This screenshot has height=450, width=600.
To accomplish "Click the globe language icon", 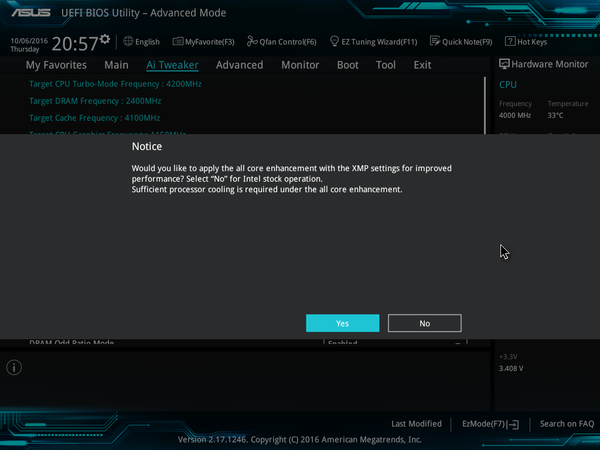I will click(x=128, y=41).
